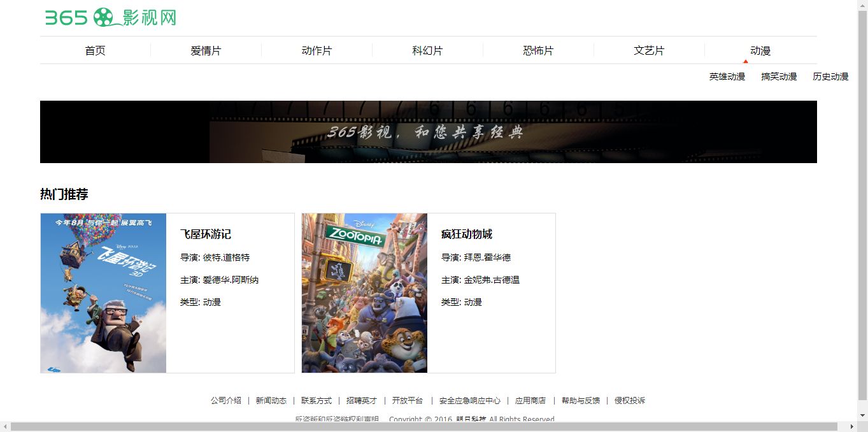Open the 首页 navigation item
This screenshot has width=868, height=432.
(95, 50)
